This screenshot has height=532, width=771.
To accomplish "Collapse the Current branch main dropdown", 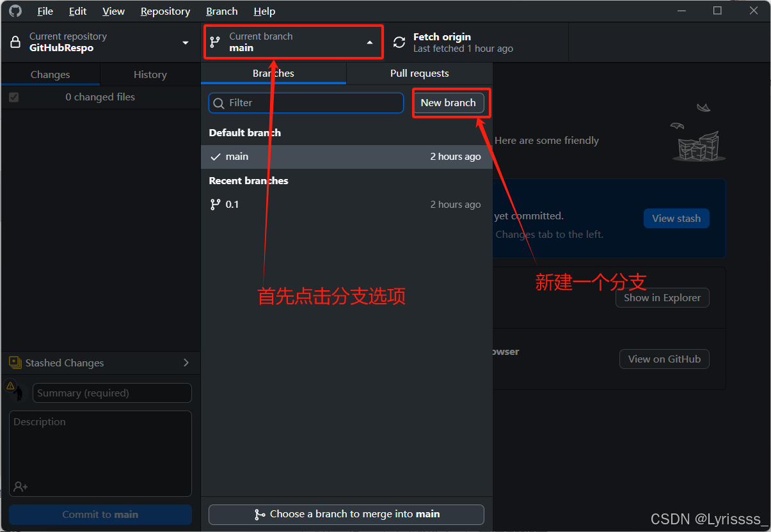I will click(294, 42).
